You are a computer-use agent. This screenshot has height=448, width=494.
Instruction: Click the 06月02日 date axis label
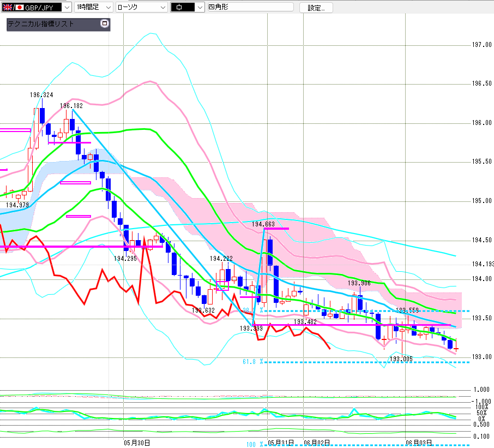coord(317,443)
